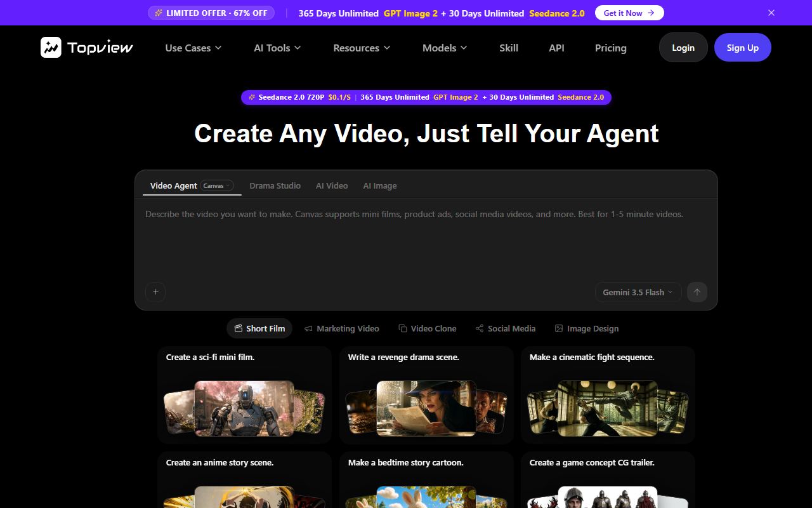Image resolution: width=812 pixels, height=508 pixels.
Task: Click the Get it Now button
Action: click(629, 13)
